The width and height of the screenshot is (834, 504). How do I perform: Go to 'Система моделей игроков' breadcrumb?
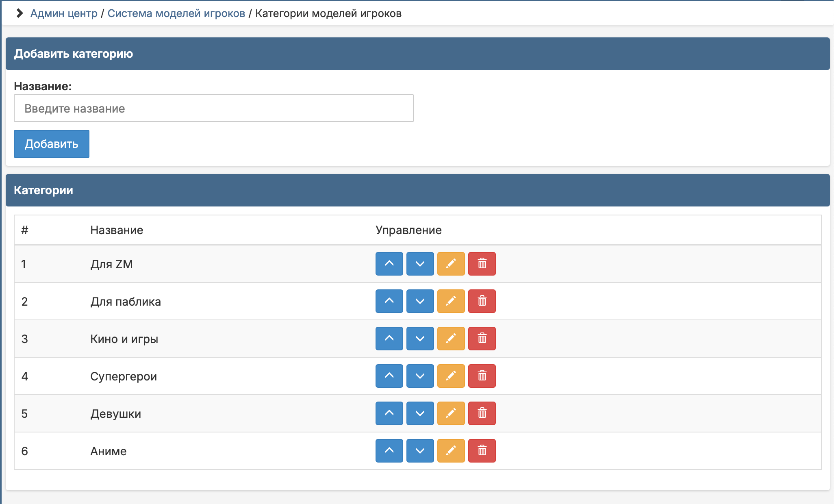(176, 13)
